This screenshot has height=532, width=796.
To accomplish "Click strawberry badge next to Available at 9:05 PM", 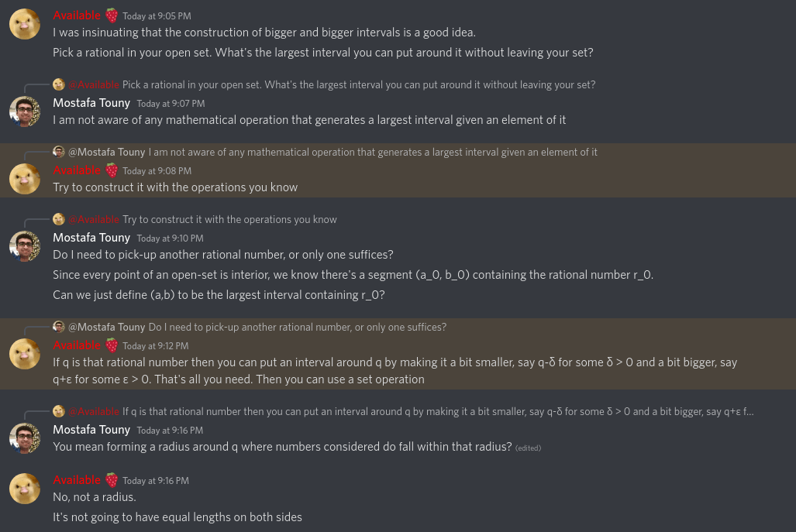I will [x=112, y=15].
